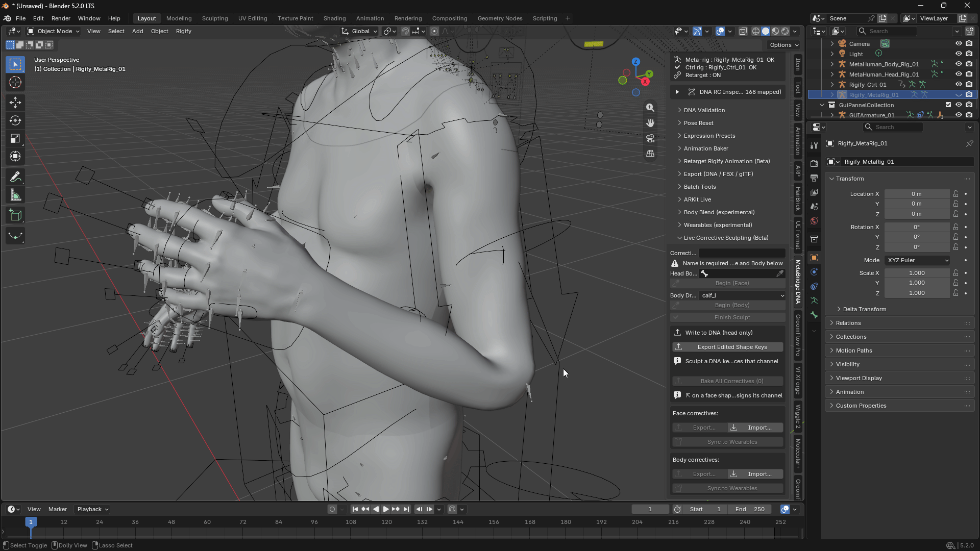This screenshot has height=551, width=980.
Task: Switch to the Sculpting workspace tab
Action: (215, 18)
